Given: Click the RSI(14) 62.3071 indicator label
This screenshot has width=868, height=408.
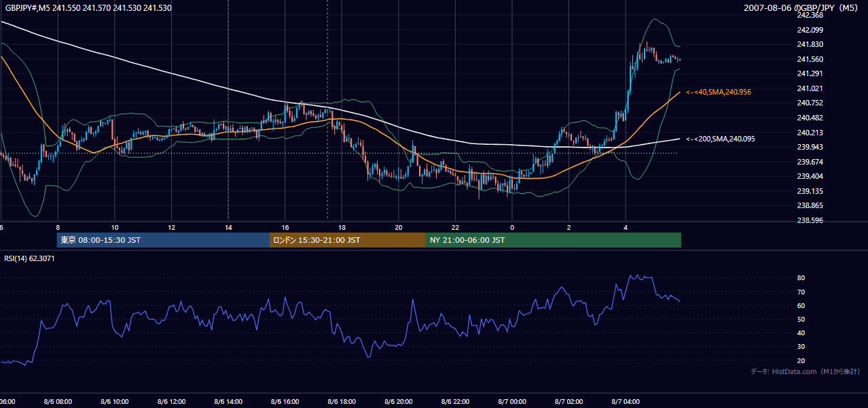Looking at the screenshot, I should [x=30, y=258].
